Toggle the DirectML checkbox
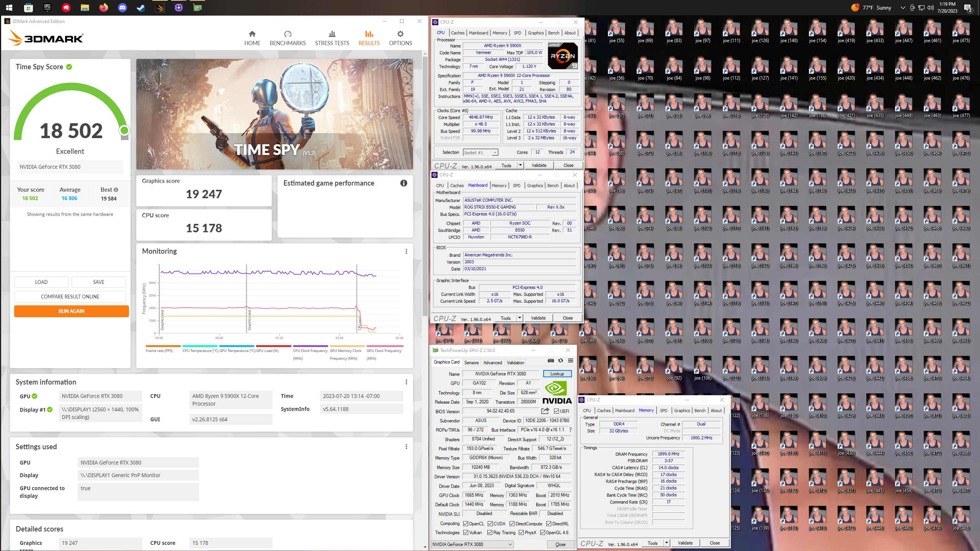 pos(549,524)
